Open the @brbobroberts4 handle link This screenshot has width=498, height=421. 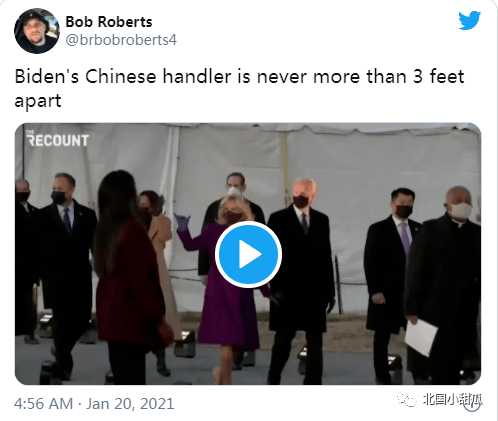point(121,40)
